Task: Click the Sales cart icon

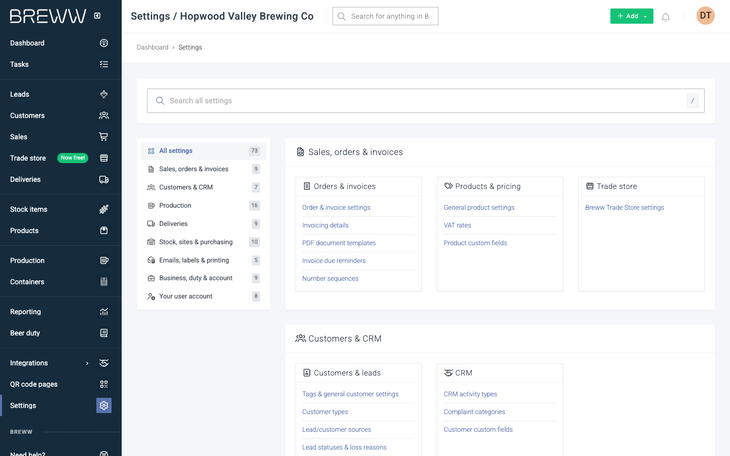Action: coord(104,137)
